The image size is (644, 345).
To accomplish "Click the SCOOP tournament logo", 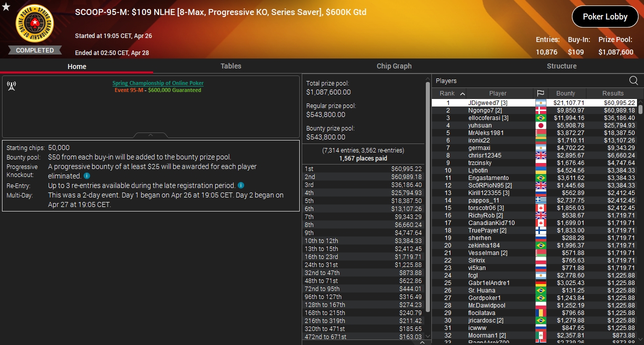I will 35,23.
